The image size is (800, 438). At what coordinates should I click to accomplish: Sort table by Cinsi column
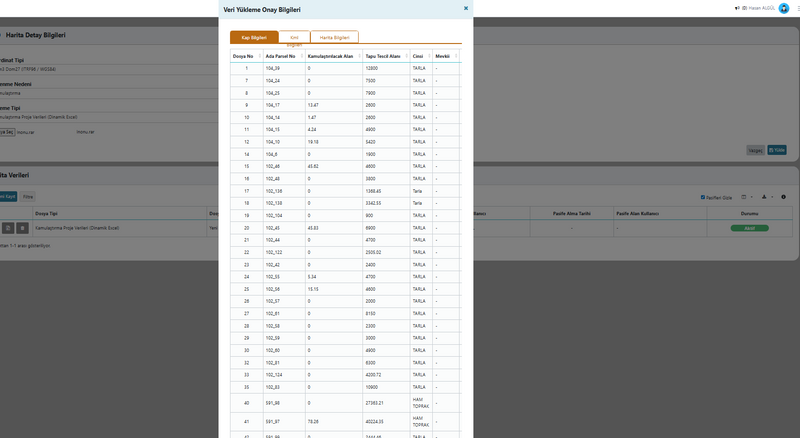(x=418, y=57)
